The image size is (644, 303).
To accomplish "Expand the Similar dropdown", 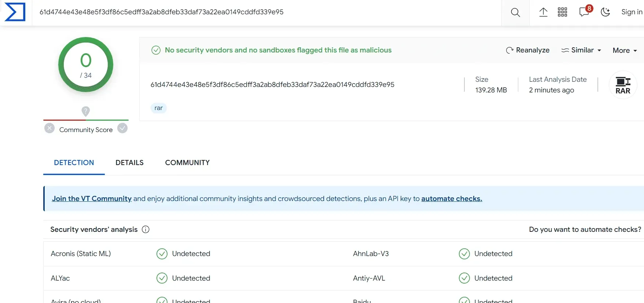I will (581, 50).
